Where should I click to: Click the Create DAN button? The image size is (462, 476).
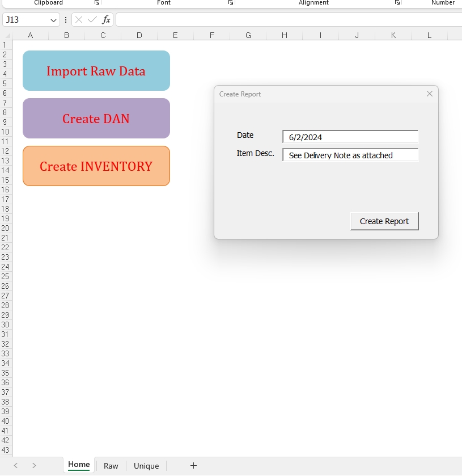tap(96, 118)
